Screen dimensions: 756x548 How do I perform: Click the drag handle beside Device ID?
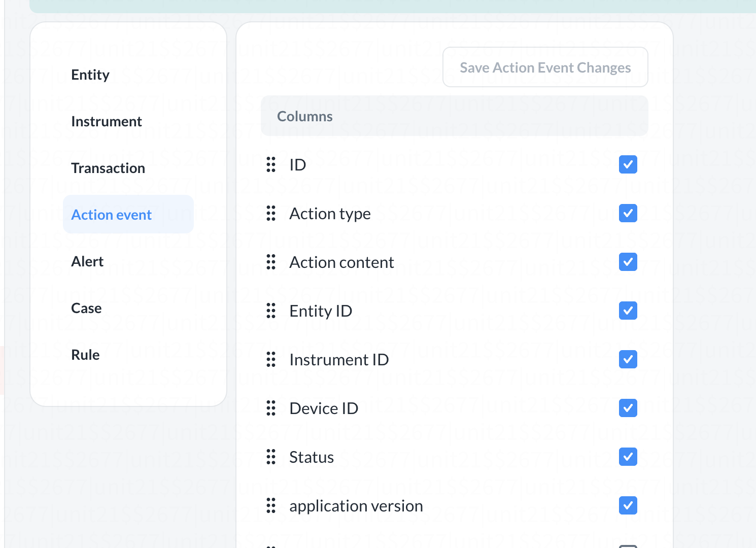click(x=271, y=408)
